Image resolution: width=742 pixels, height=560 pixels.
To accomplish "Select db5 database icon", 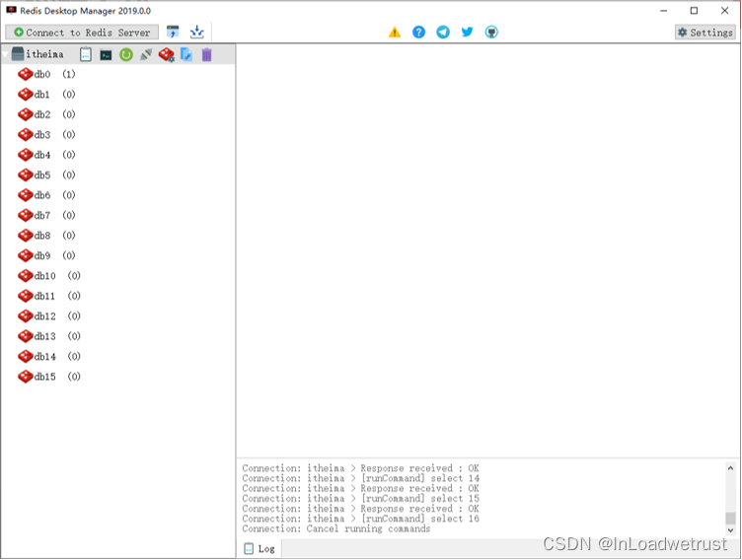I will click(x=25, y=175).
